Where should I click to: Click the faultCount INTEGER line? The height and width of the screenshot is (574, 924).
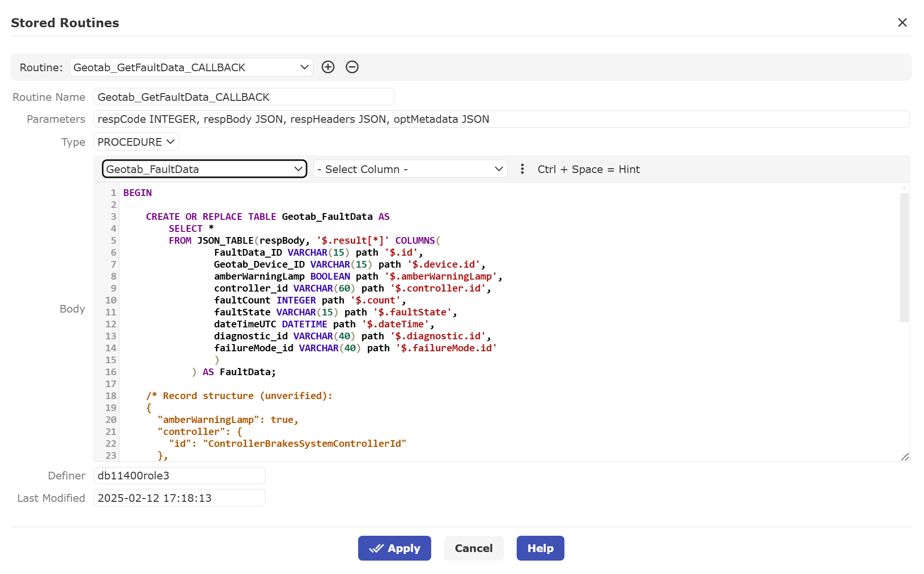(310, 300)
